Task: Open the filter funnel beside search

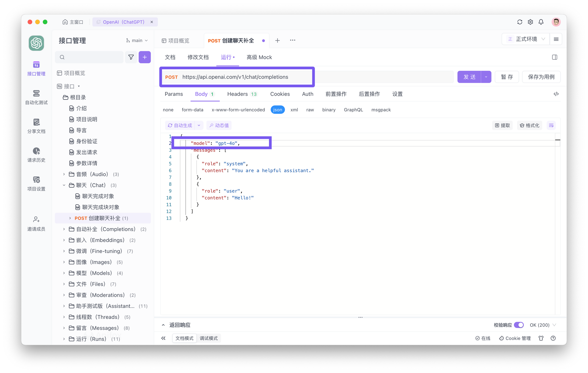Action: (131, 57)
